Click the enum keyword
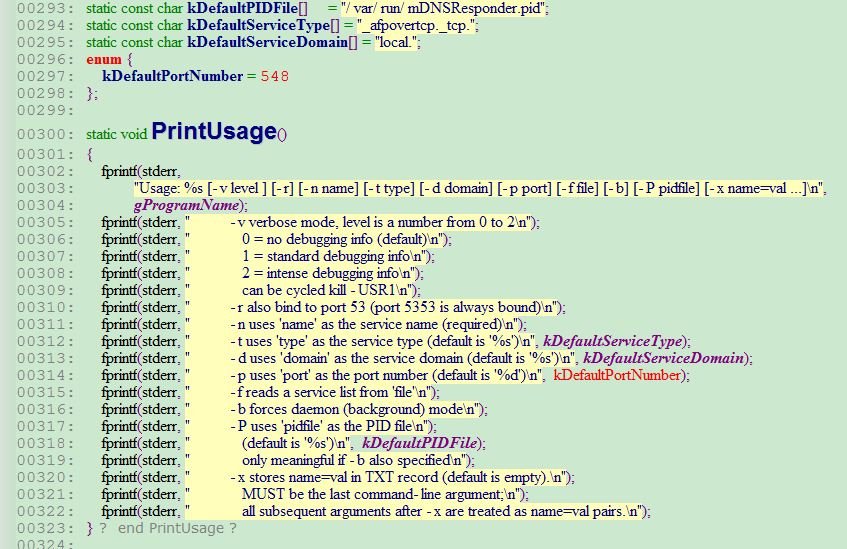This screenshot has width=847, height=549. click(104, 59)
